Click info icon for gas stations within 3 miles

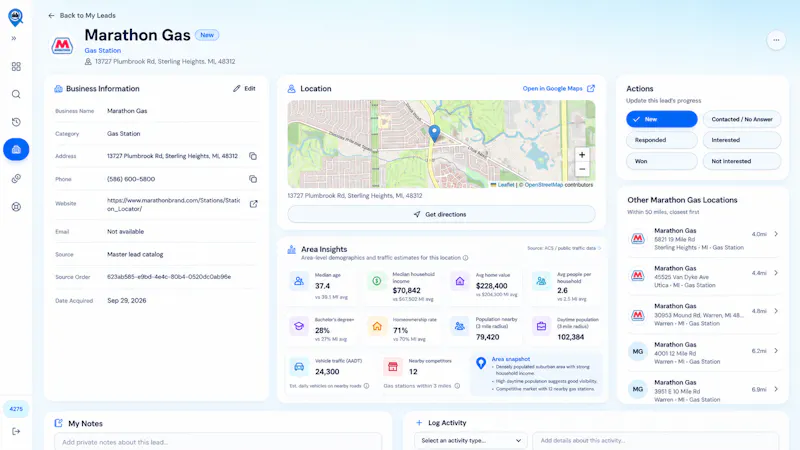point(457,386)
